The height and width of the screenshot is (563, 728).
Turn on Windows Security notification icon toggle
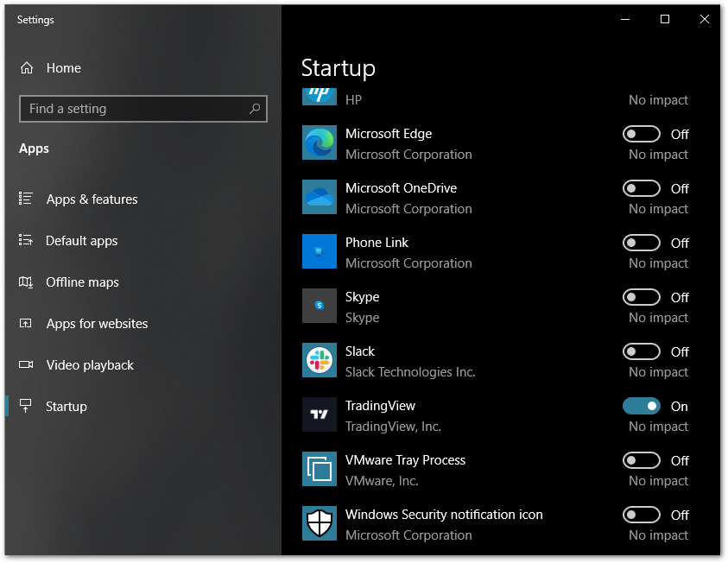(x=641, y=515)
